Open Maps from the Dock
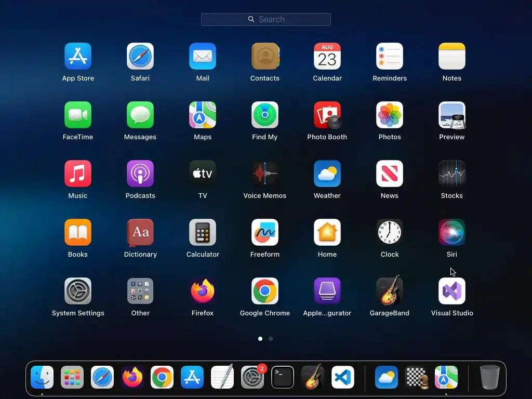The width and height of the screenshot is (532, 399). tap(446, 377)
